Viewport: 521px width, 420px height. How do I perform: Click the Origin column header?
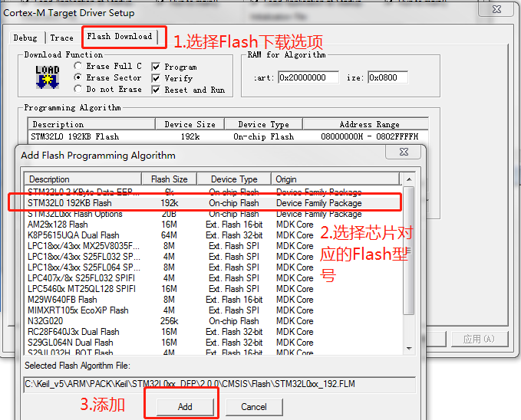(335, 179)
